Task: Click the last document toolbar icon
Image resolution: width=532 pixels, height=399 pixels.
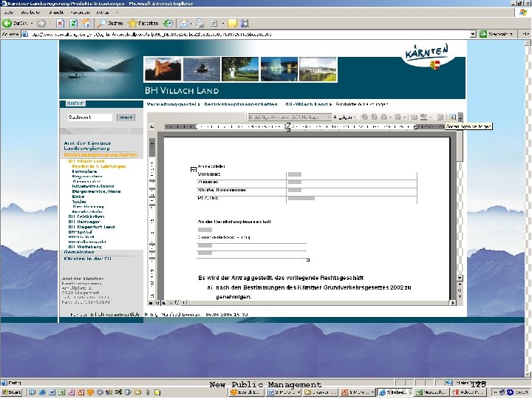Action: [453, 117]
